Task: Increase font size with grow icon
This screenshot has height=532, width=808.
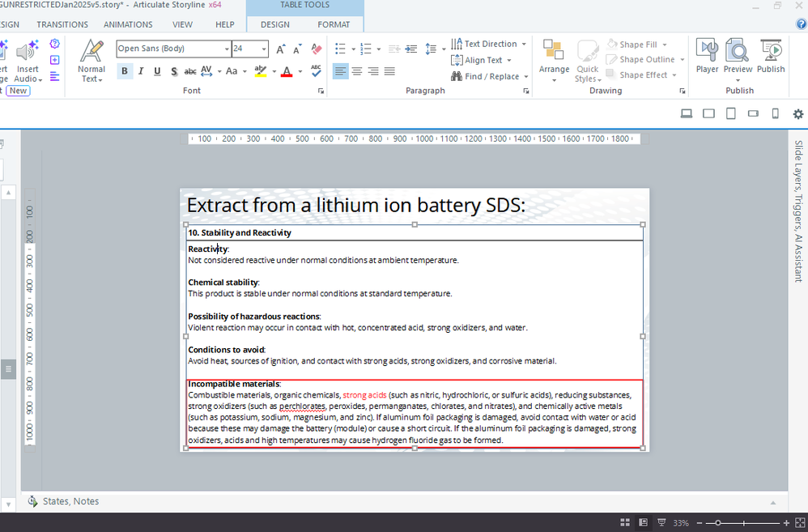Action: [x=281, y=49]
